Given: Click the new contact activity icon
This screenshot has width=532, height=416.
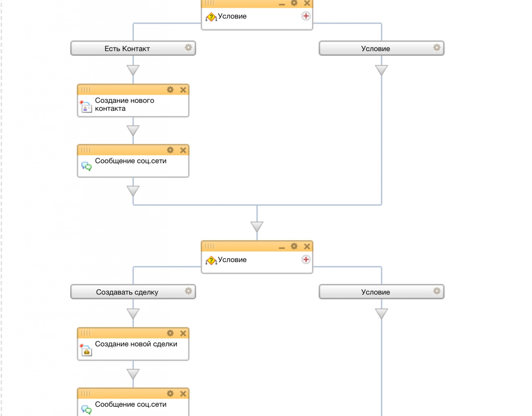Looking at the screenshot, I should coord(86,107).
